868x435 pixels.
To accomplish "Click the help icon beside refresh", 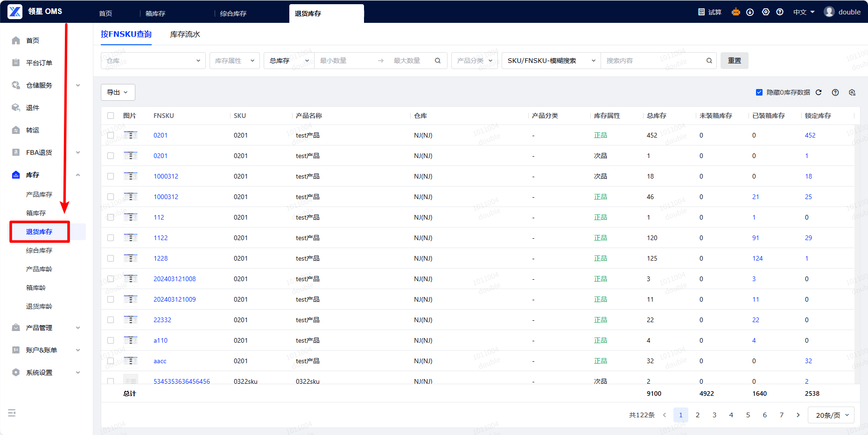I will (x=835, y=92).
